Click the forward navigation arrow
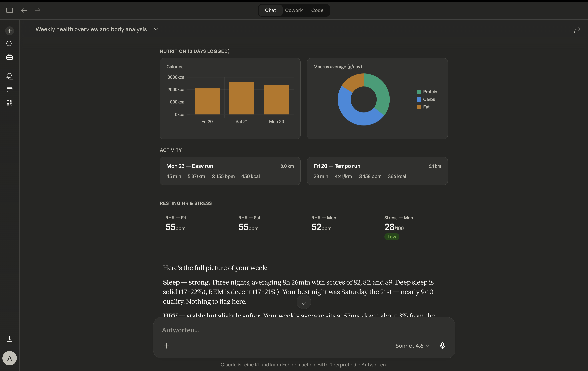 click(38, 10)
